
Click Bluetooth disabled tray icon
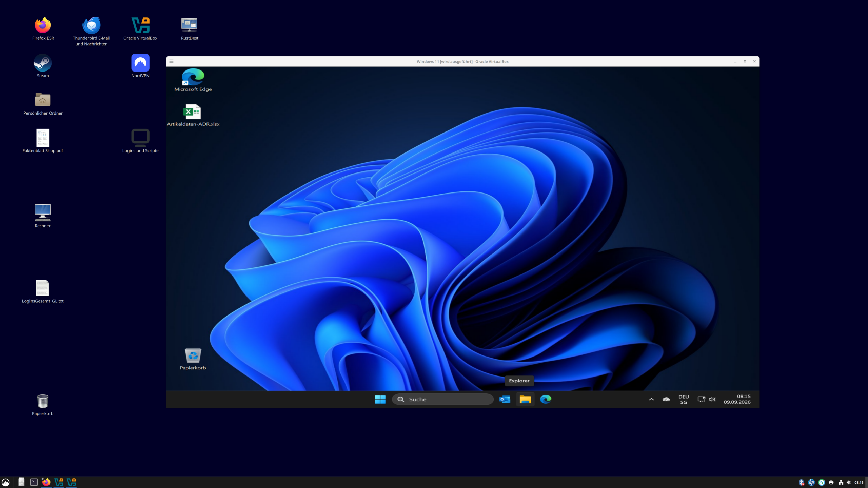[802, 482]
